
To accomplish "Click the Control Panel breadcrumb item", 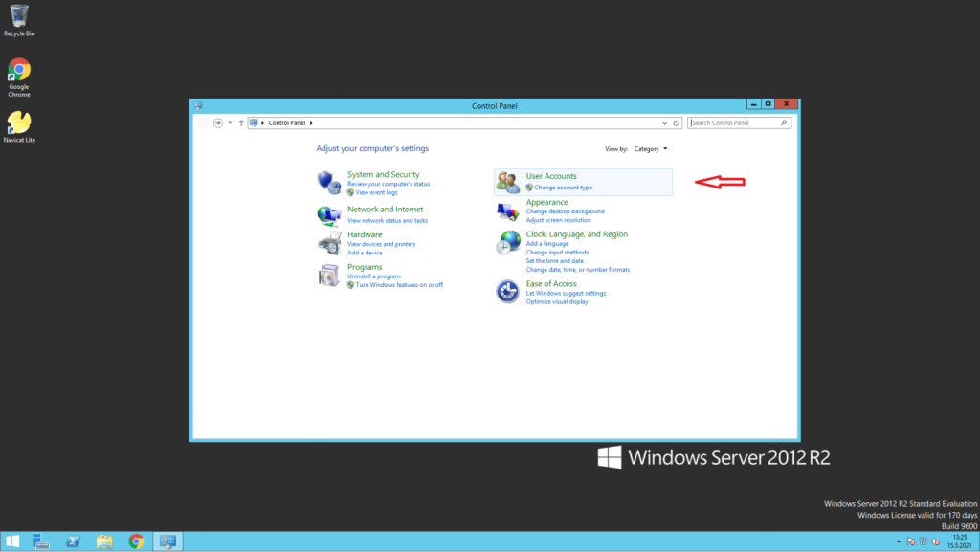I will point(287,123).
